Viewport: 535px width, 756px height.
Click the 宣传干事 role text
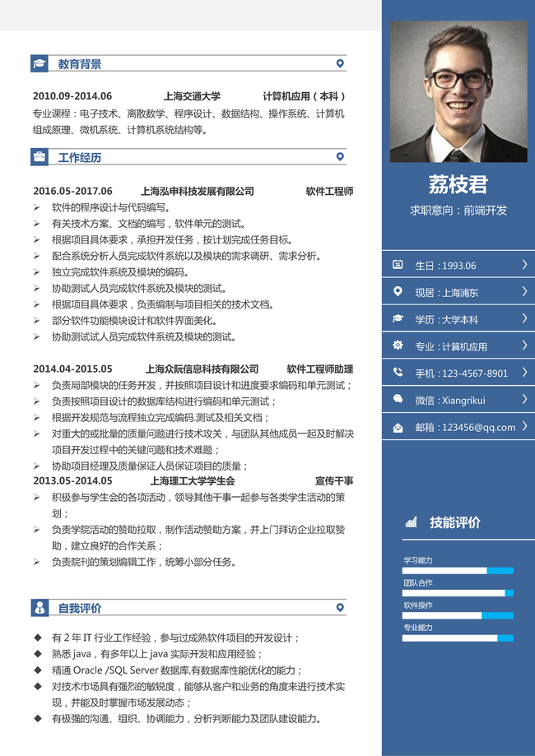334,481
